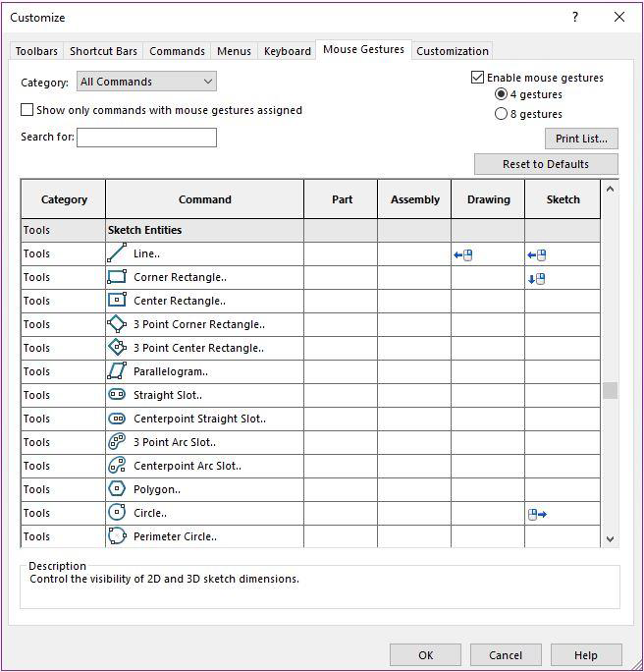Select the Polygon command icon
This screenshot has height=672, width=644.
(117, 489)
